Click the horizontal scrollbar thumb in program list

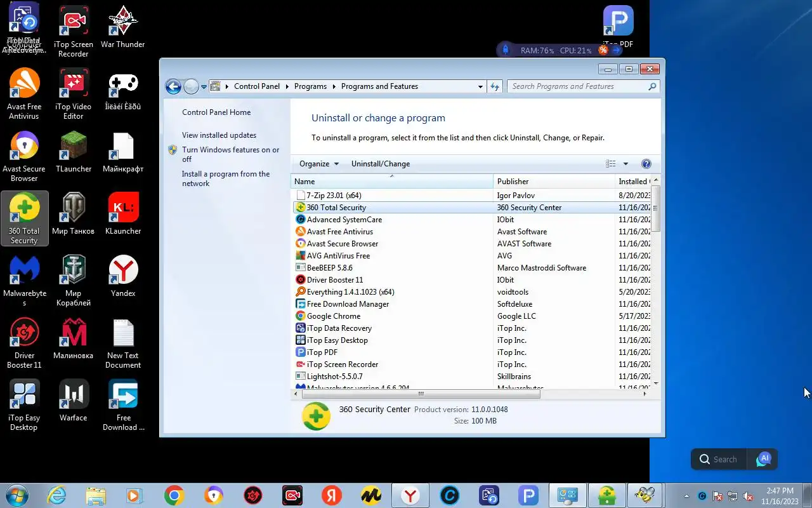(420, 394)
